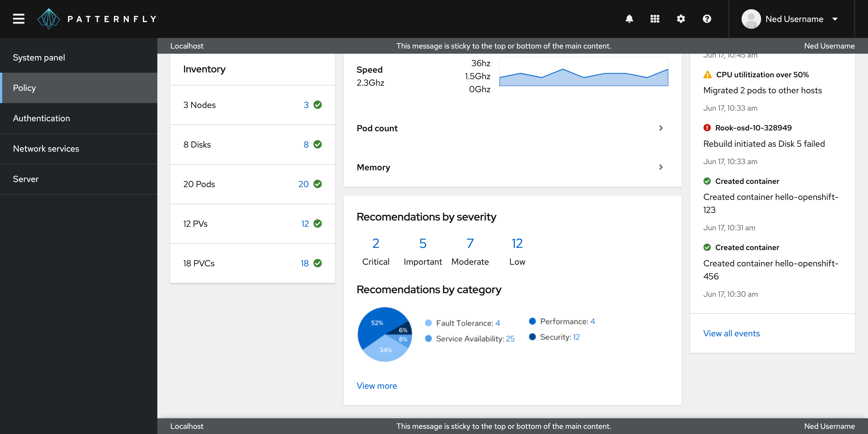Open the Authentication sidebar item

(x=42, y=118)
